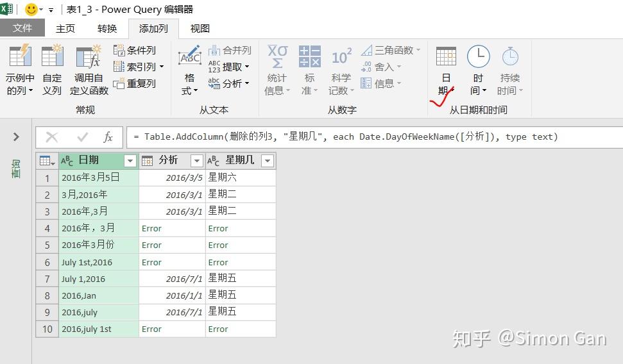Screen dimensions: 623x364
Task: Expand the Queries pane chevron
Action: pos(16,137)
